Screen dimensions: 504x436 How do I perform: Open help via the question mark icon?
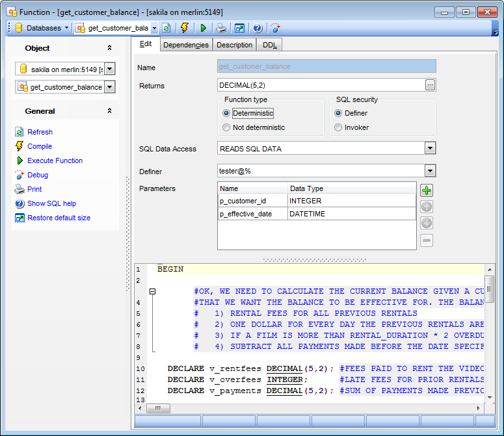[x=258, y=28]
